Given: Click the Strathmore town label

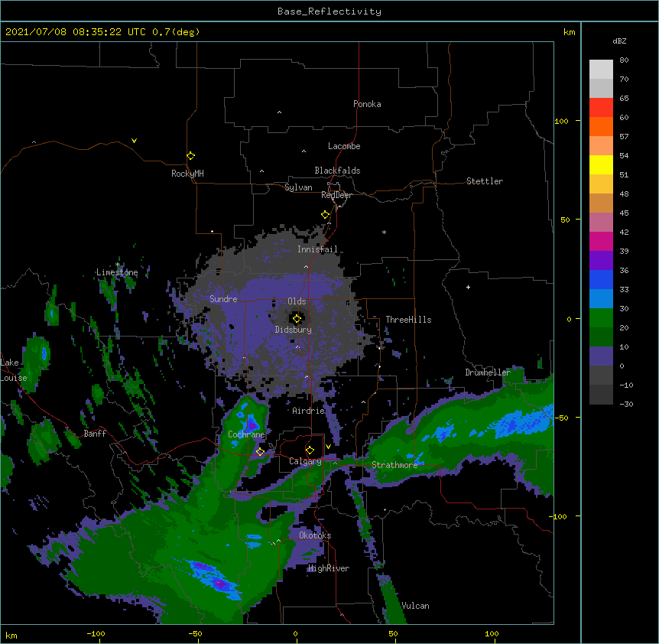Looking at the screenshot, I should click(394, 465).
